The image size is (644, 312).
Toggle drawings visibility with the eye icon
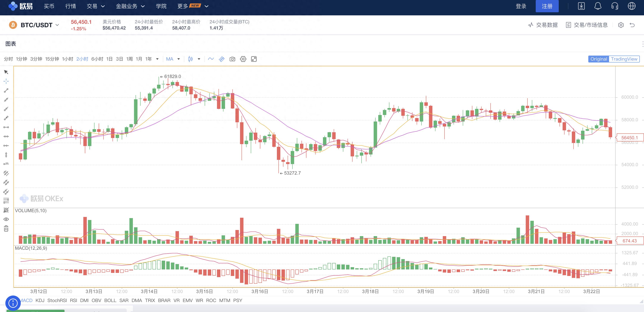click(6, 219)
